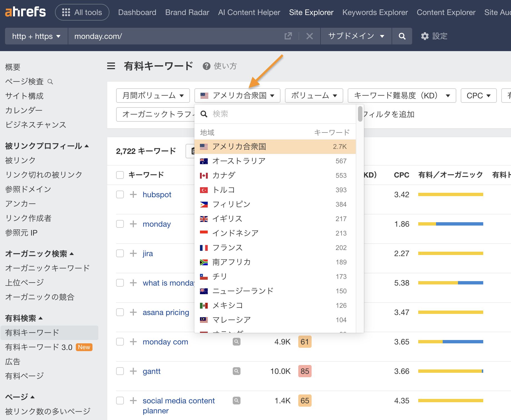Switch to Keywords Explorer
The image size is (511, 420).
point(375,12)
